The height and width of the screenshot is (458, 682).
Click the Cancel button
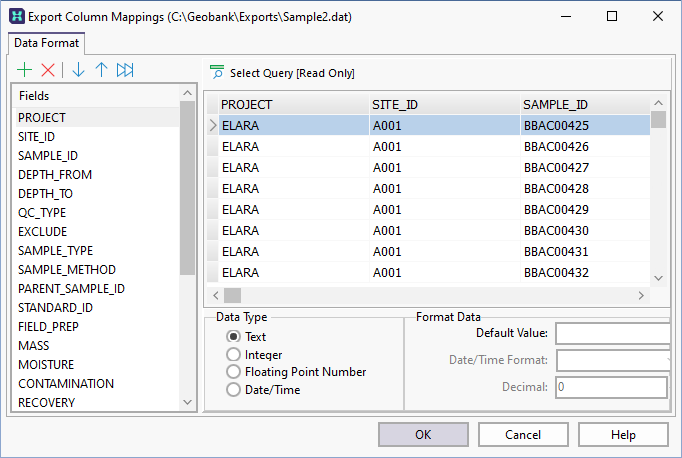pos(523,435)
